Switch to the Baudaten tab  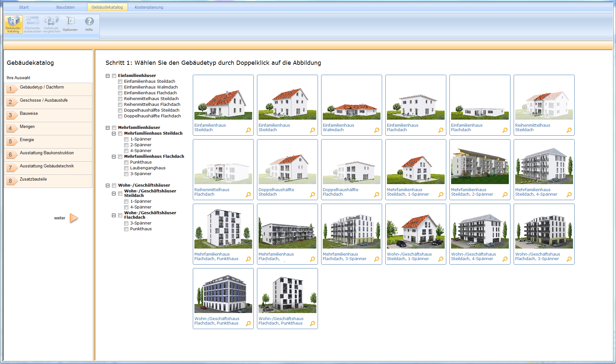tap(65, 7)
